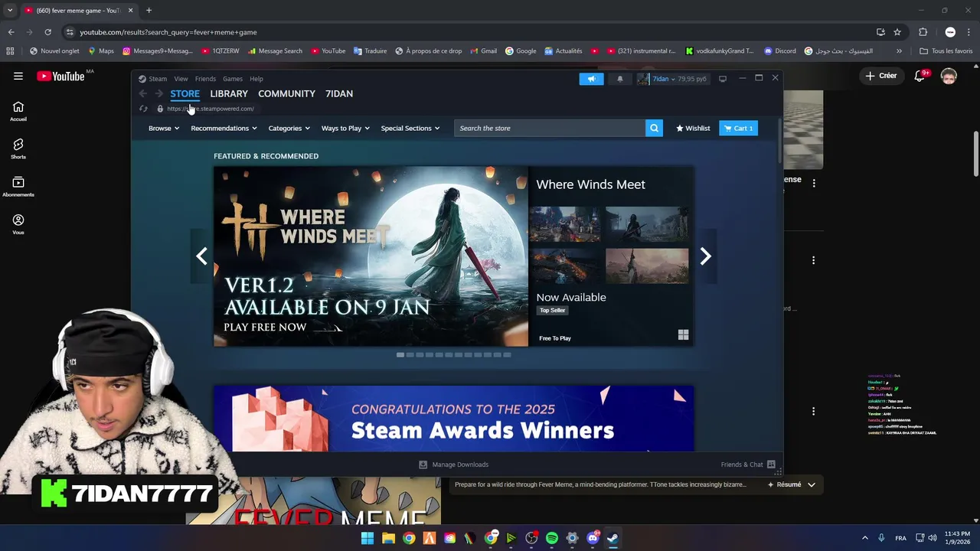The height and width of the screenshot is (551, 980).
Task: Open YouTube notifications bell
Action: click(x=920, y=76)
